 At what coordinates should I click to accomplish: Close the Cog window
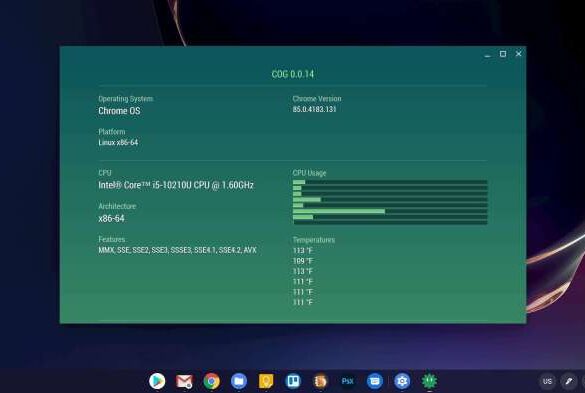(519, 54)
